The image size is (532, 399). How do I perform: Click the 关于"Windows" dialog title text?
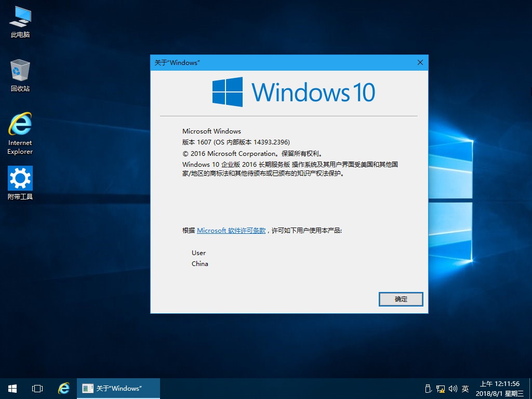coord(177,62)
